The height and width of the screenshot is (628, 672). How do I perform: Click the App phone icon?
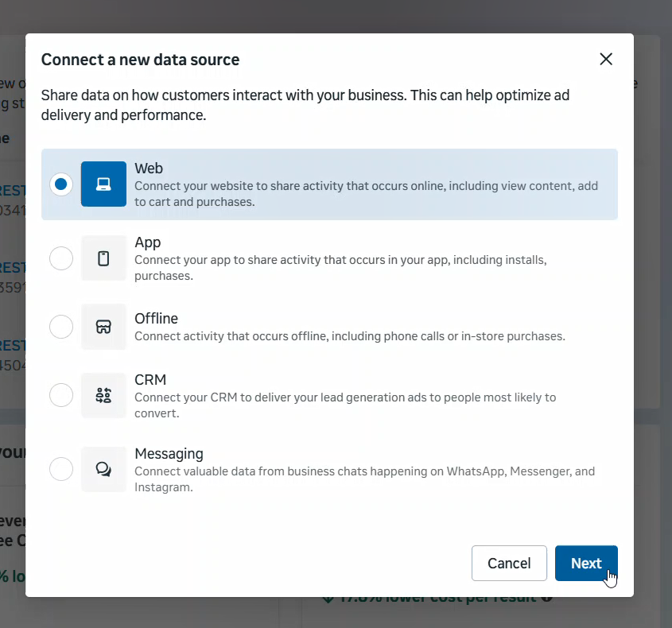pos(103,258)
